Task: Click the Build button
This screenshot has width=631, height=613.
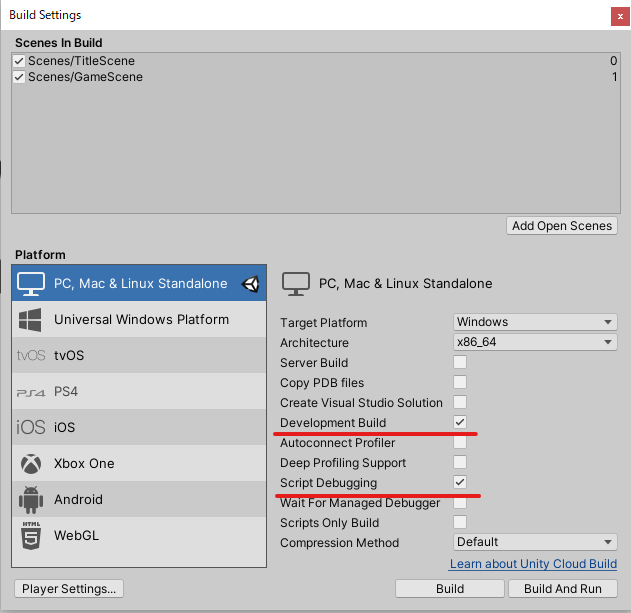Action: [450, 589]
